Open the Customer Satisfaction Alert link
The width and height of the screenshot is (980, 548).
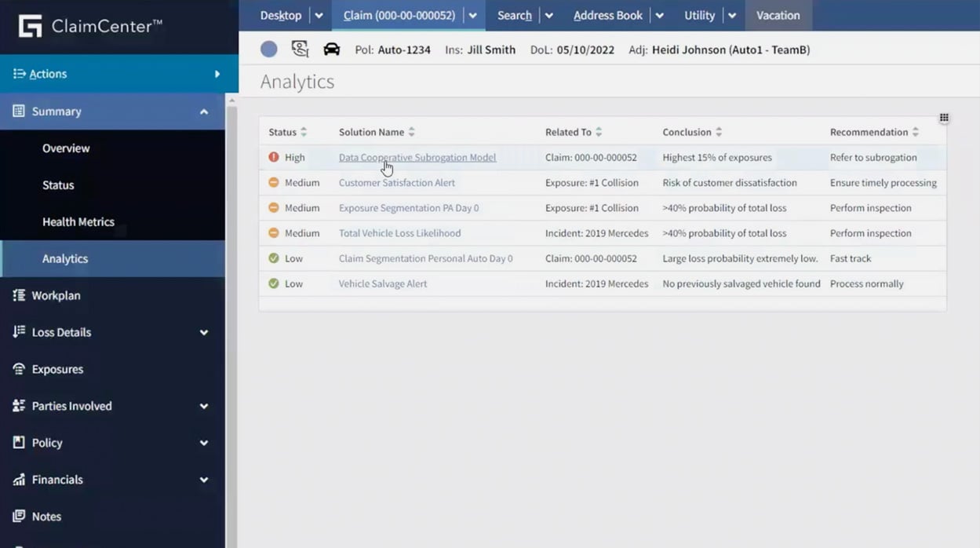(396, 182)
